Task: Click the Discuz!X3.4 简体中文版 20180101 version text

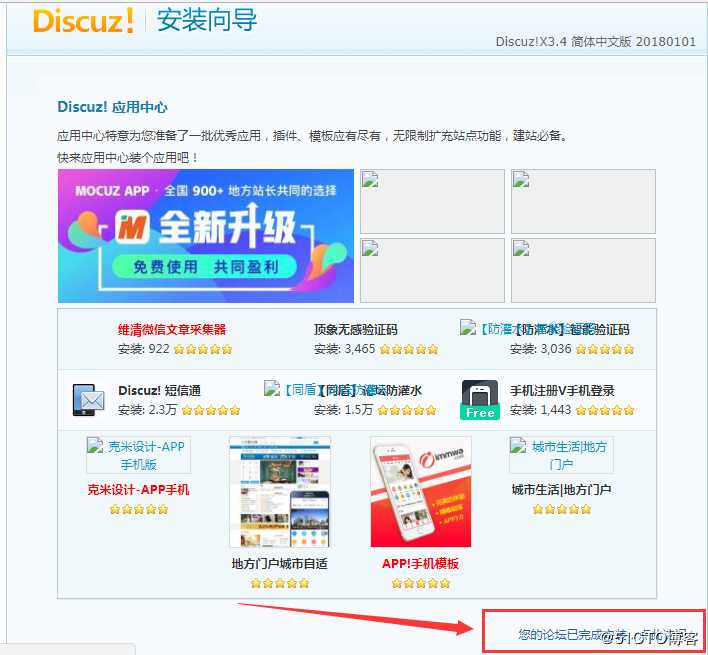Action: 596,42
